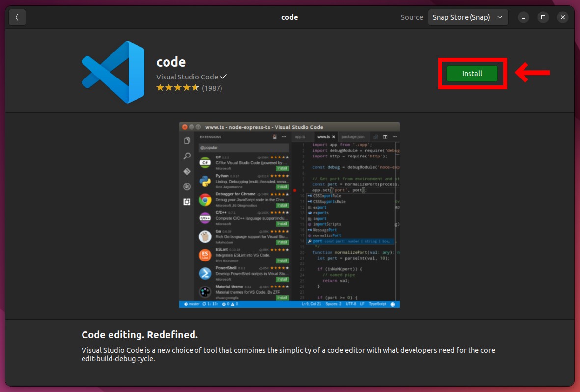
Task: Click the Debugger for Chrome extension icon
Action: pyautogui.click(x=206, y=200)
